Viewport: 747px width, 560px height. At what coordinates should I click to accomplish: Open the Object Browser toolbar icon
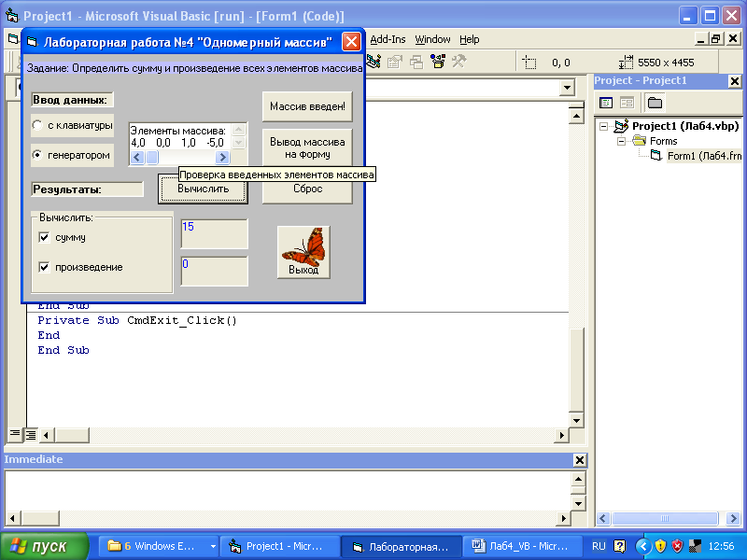pyautogui.click(x=437, y=62)
